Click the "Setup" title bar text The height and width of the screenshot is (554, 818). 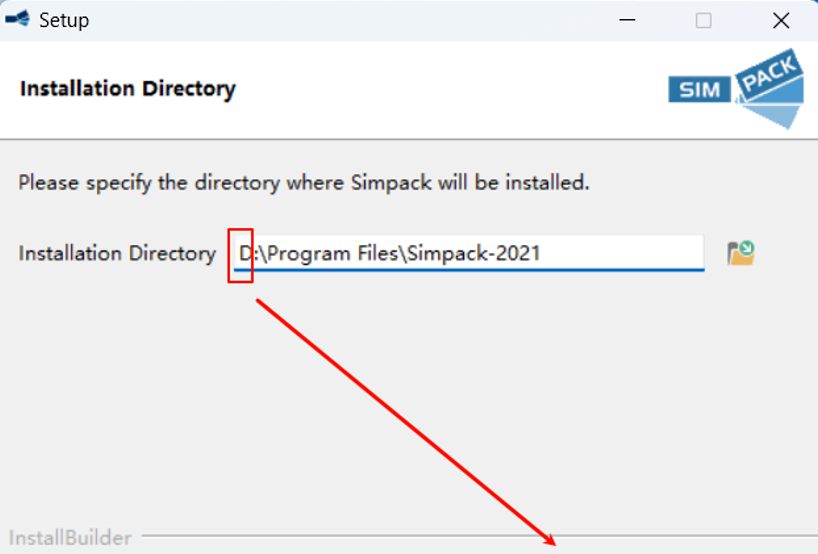coord(64,20)
